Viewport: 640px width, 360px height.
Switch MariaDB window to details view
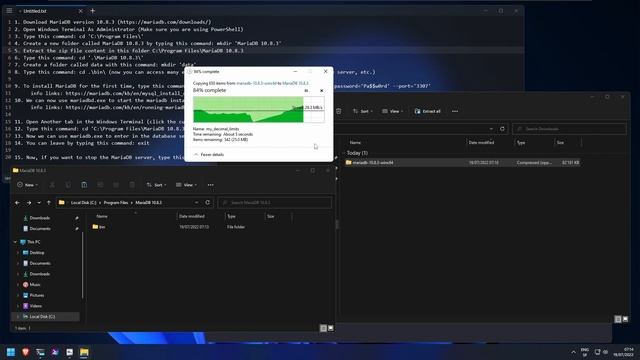tap(323, 328)
